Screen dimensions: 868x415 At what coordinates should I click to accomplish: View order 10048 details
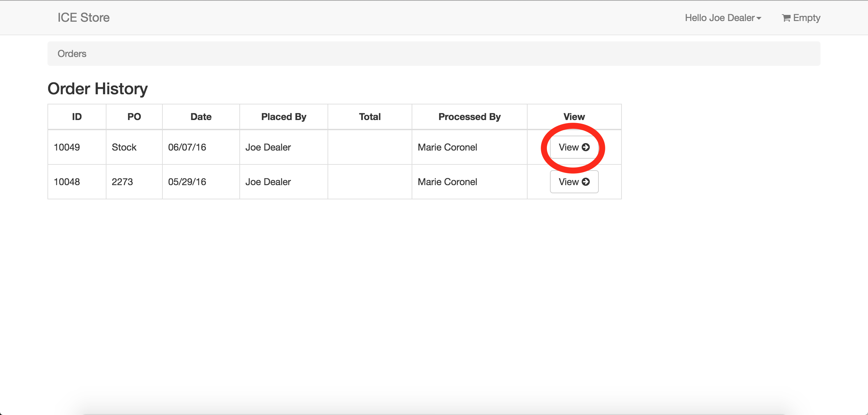(574, 182)
